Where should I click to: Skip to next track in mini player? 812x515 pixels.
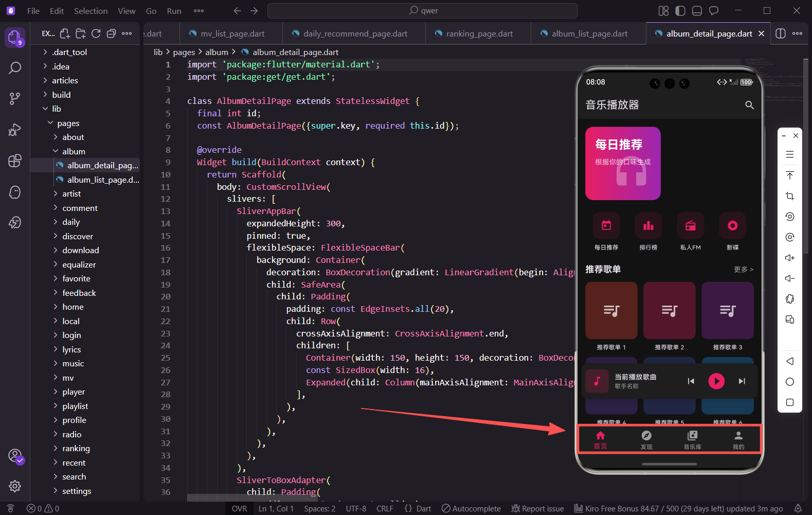[x=742, y=381]
